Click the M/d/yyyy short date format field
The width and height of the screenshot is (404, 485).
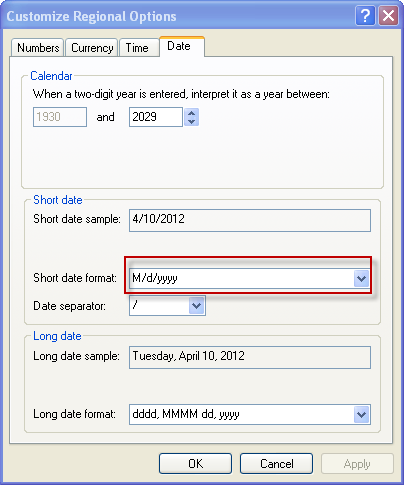tap(250, 278)
